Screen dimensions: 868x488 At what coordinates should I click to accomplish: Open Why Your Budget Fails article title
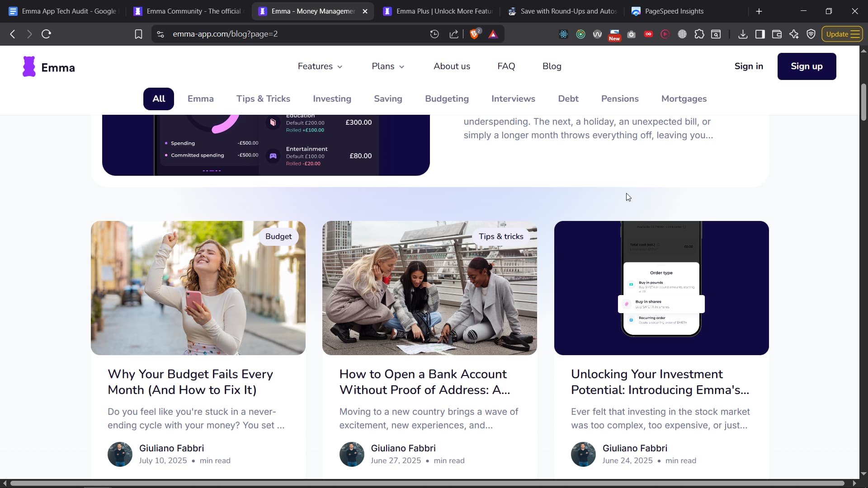(x=190, y=382)
